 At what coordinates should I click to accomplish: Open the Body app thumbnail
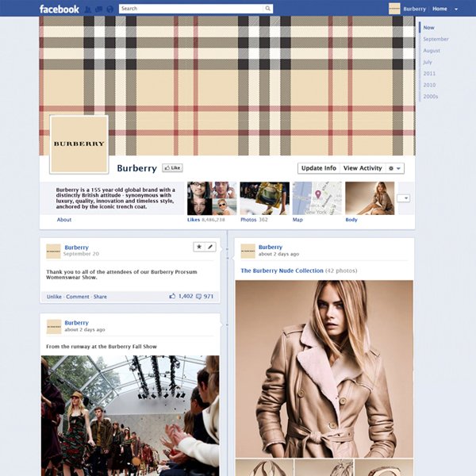370,198
